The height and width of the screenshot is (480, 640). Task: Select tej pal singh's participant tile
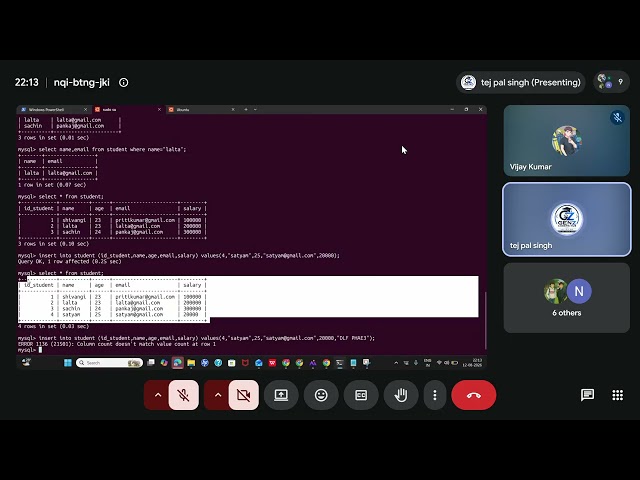pyautogui.click(x=567, y=219)
